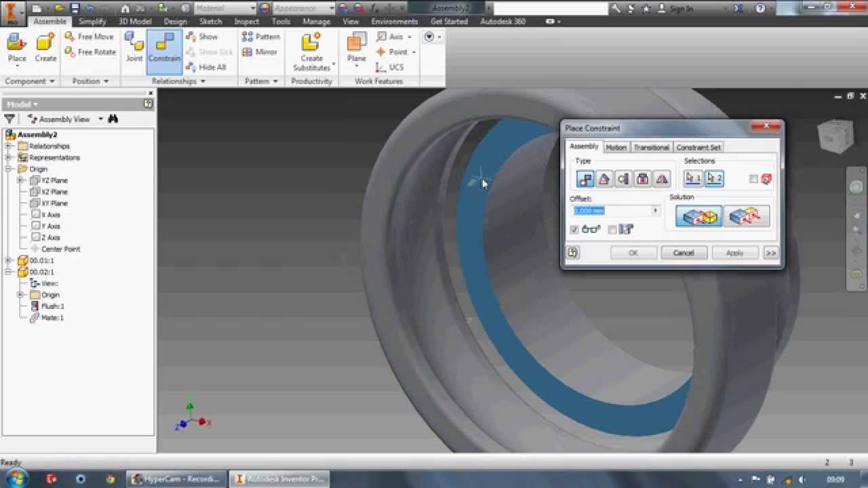The image size is (868, 488).
Task: Choose the Angle constraint type
Action: [x=604, y=179]
